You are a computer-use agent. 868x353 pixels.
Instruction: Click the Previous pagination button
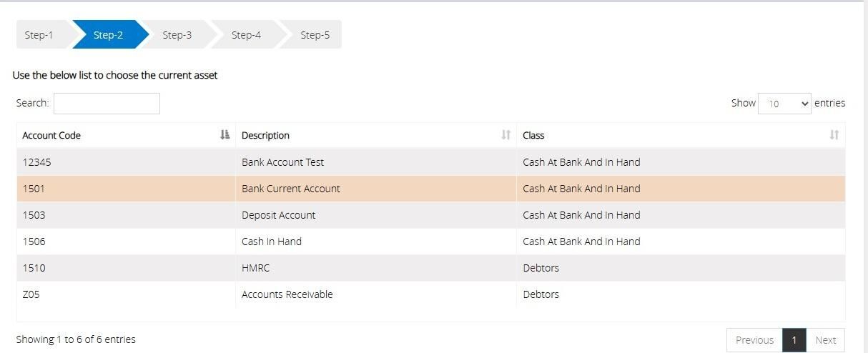coord(754,340)
